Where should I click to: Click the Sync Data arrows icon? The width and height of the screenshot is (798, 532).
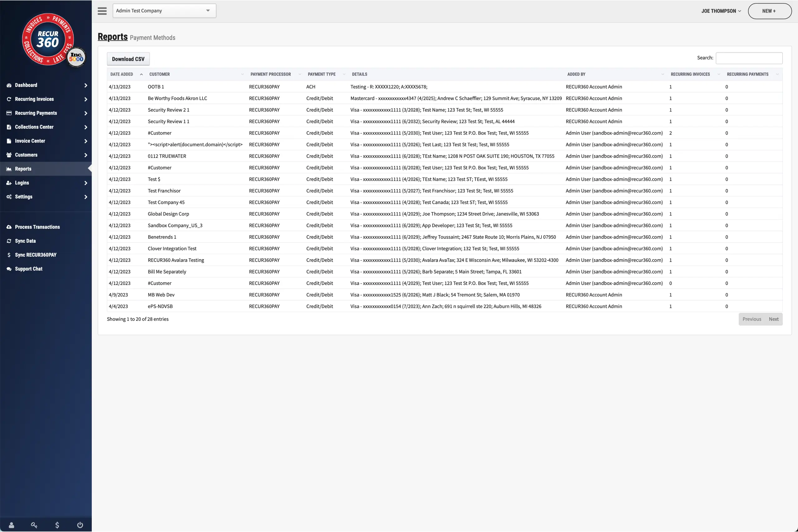click(9, 241)
